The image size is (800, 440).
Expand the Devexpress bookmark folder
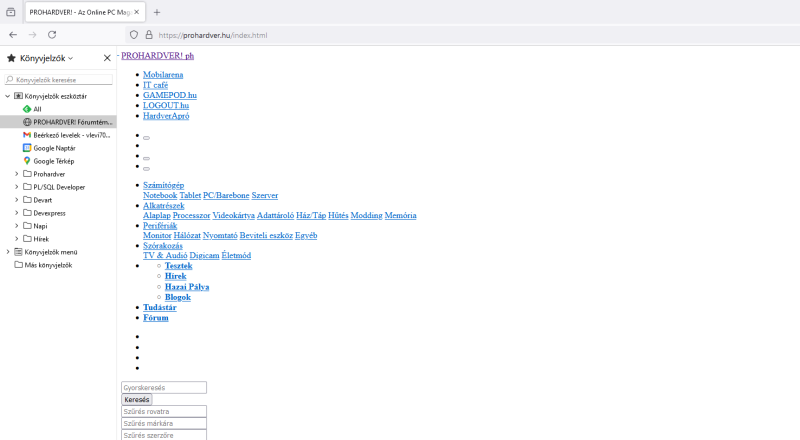pos(17,213)
